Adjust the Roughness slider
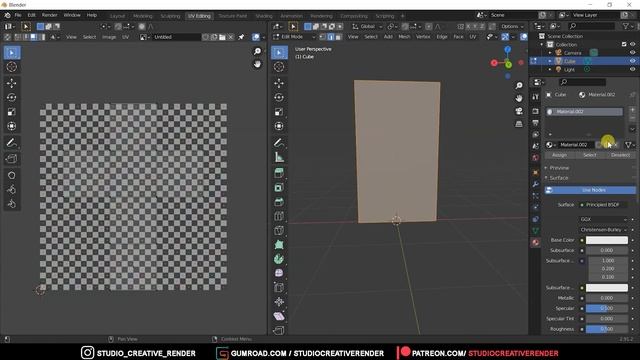This screenshot has width=640, height=360. (607, 329)
